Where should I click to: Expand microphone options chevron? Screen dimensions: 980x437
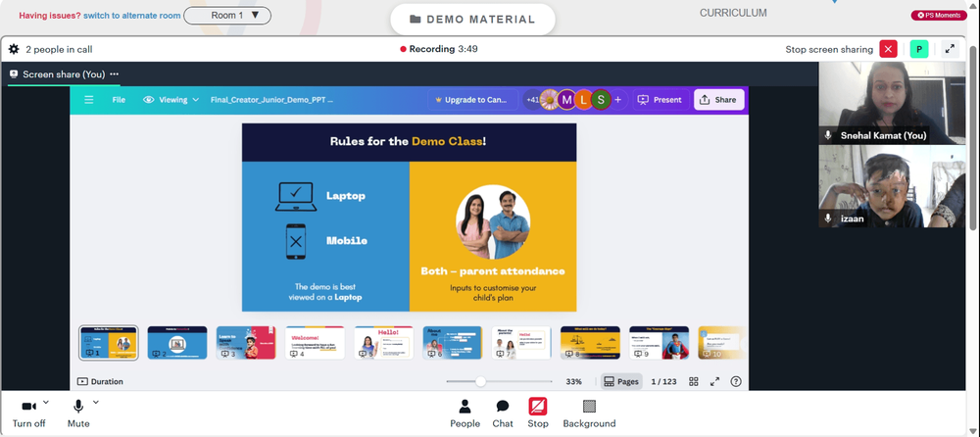[95, 402]
